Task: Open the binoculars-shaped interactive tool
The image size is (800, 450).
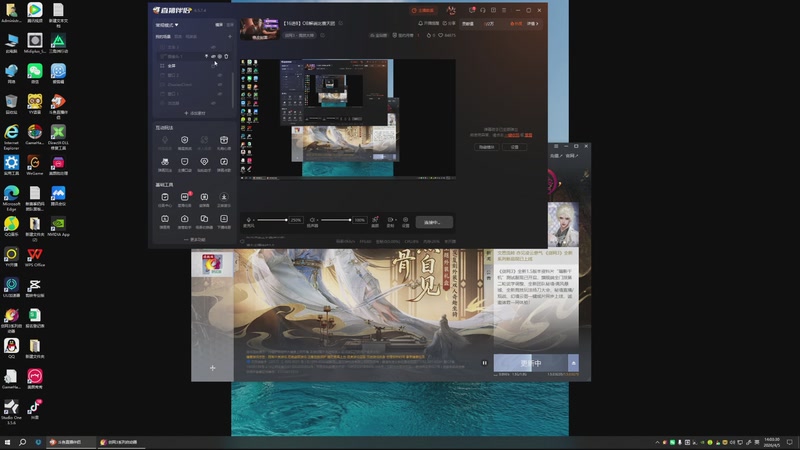Action: click(x=165, y=164)
